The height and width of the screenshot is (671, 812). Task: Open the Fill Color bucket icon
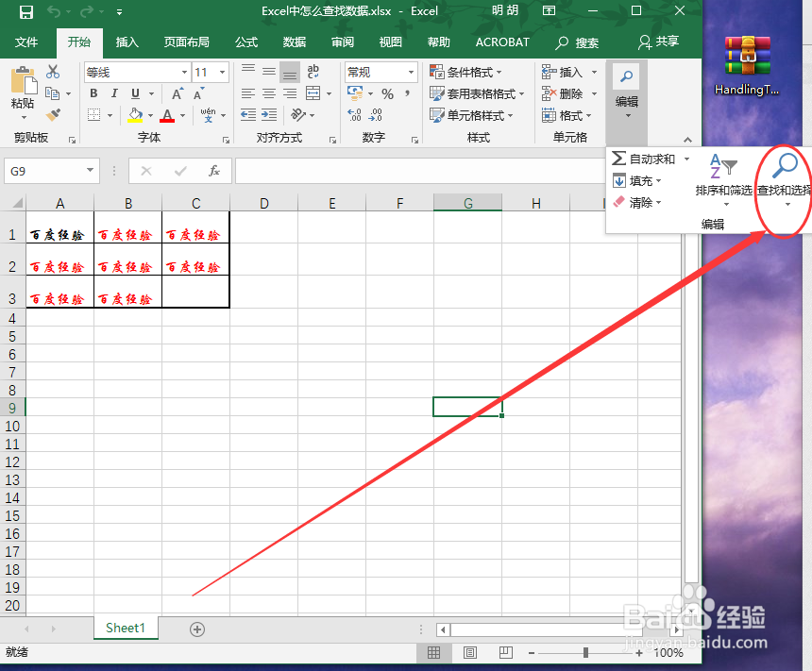[135, 115]
